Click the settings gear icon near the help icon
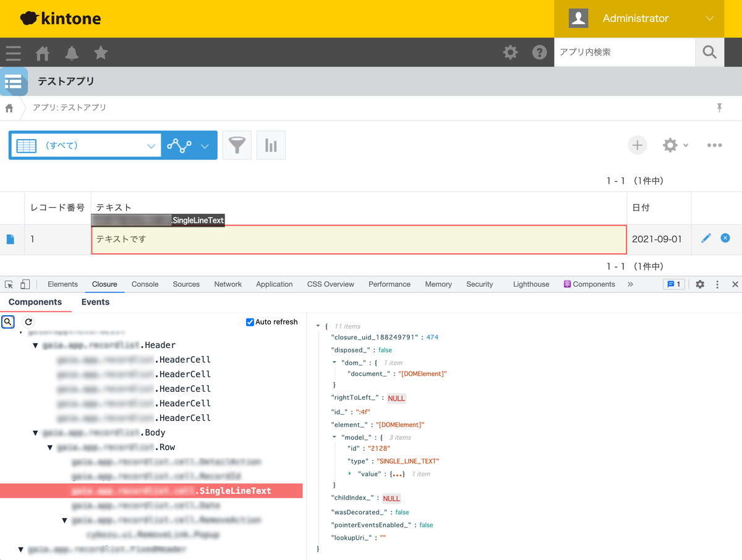Screen dimensions: 742x560 pos(511,53)
